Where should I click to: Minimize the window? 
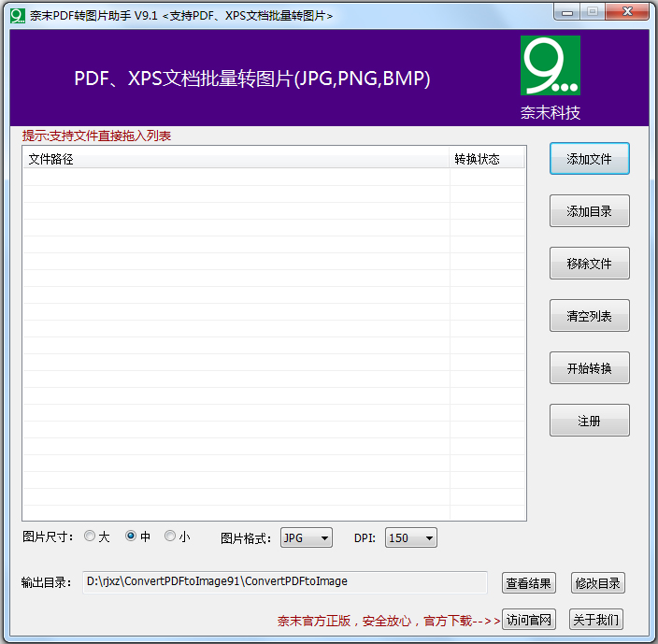567,12
